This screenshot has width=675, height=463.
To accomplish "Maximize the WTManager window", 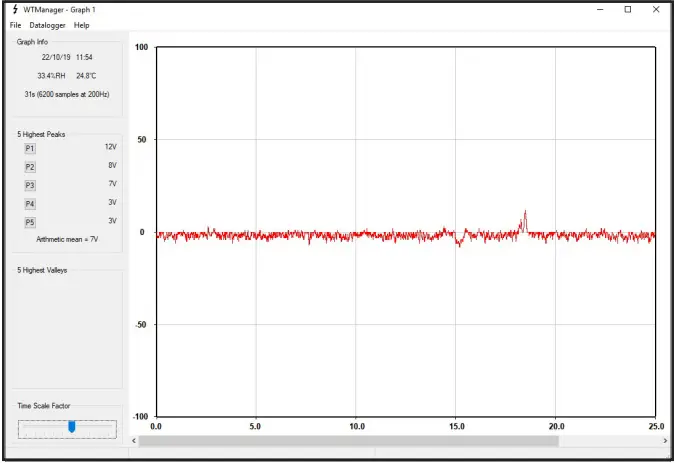I will pos(628,9).
